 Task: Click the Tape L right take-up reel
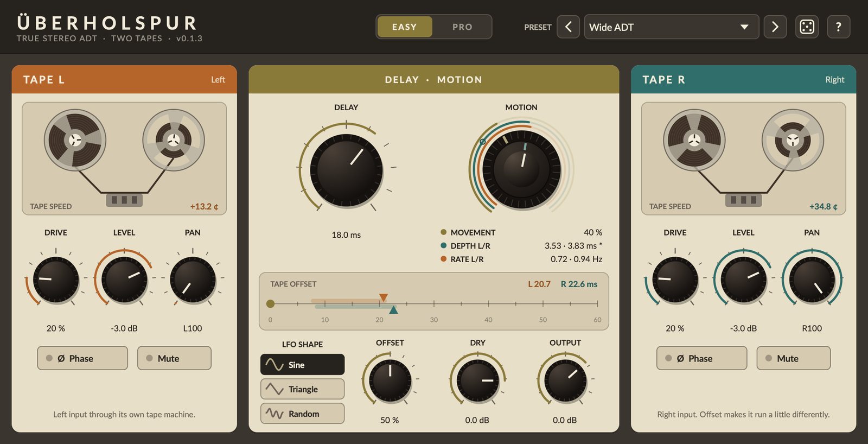pyautogui.click(x=174, y=140)
